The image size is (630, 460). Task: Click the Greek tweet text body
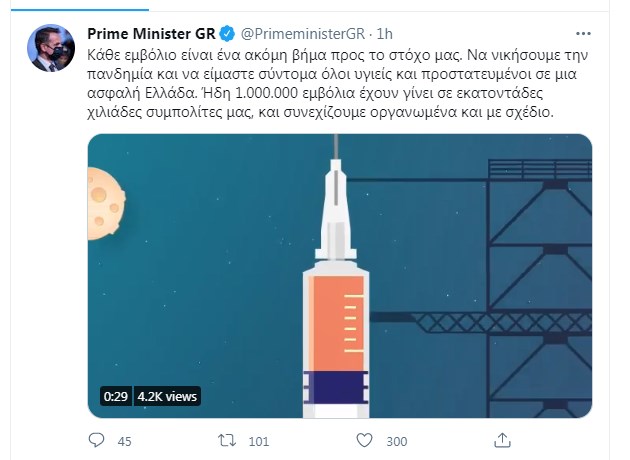338,84
